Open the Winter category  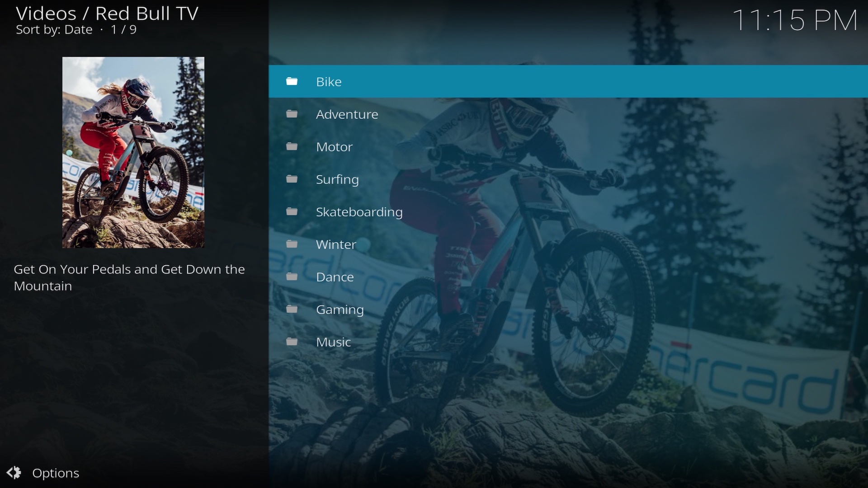pos(336,244)
